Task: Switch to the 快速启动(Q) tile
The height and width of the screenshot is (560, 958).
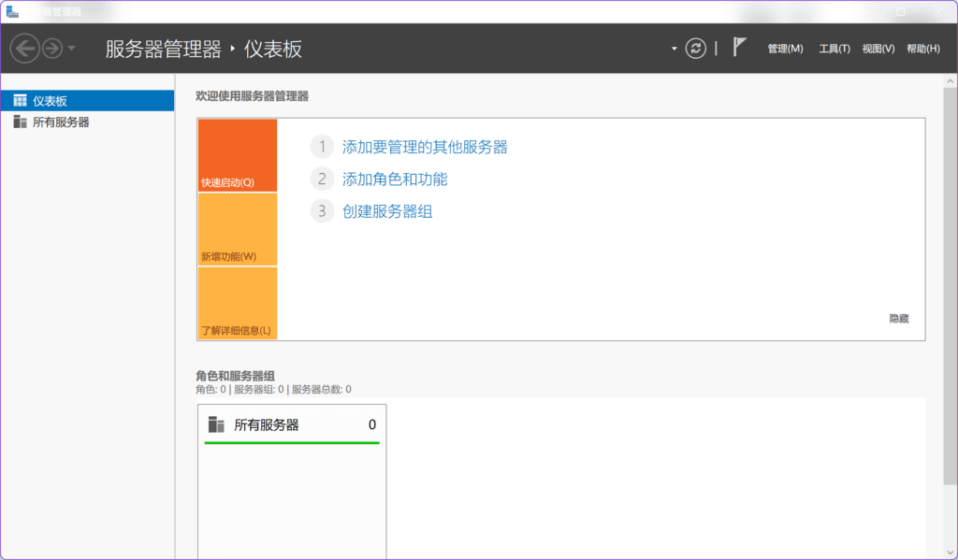Action: point(238,155)
